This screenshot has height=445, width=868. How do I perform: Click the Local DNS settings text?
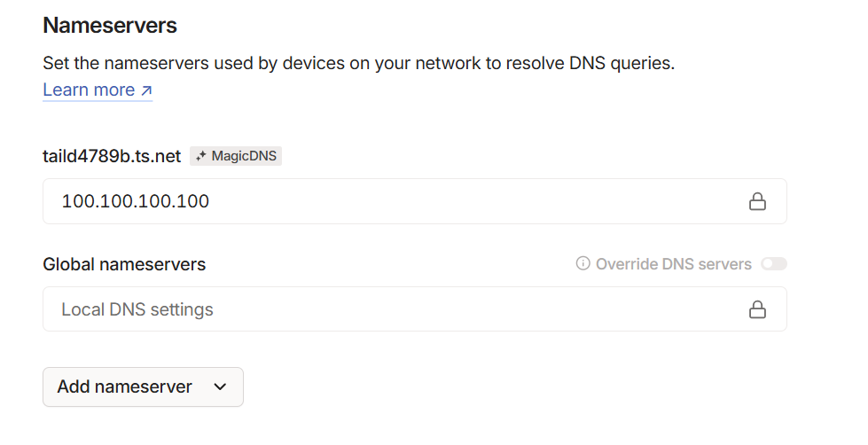coord(137,309)
